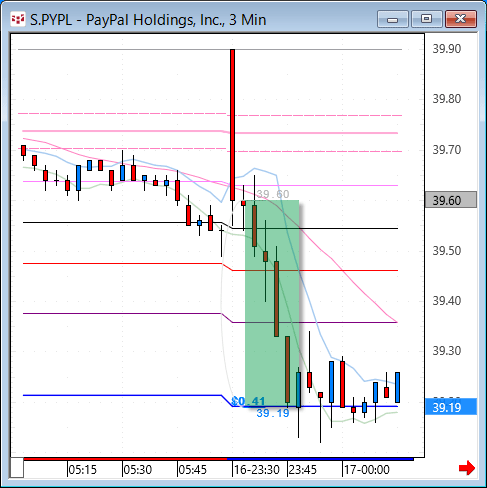Click the 39.19 label under the rectangle
The height and width of the screenshot is (488, 487).
click(273, 413)
